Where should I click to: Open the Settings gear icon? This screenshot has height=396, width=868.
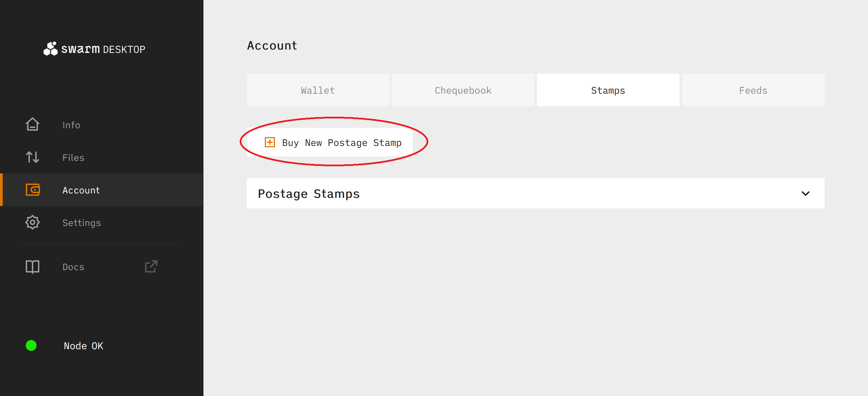click(33, 223)
